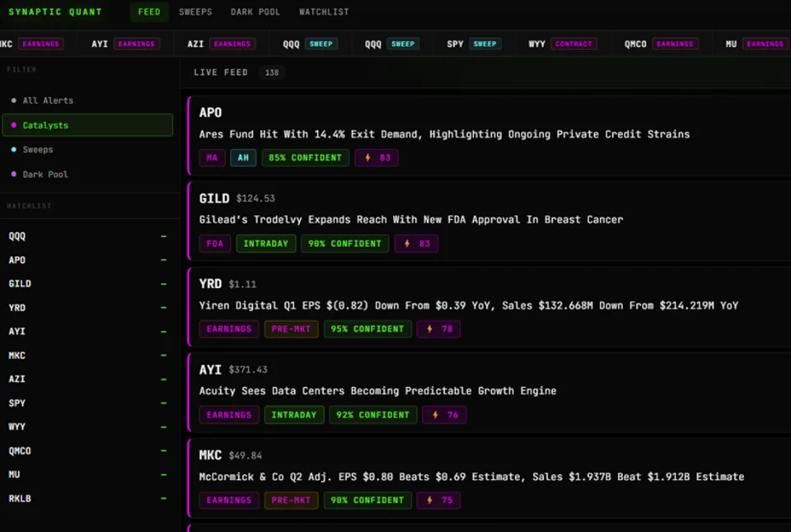Open Acuity data centers headline

point(377,391)
